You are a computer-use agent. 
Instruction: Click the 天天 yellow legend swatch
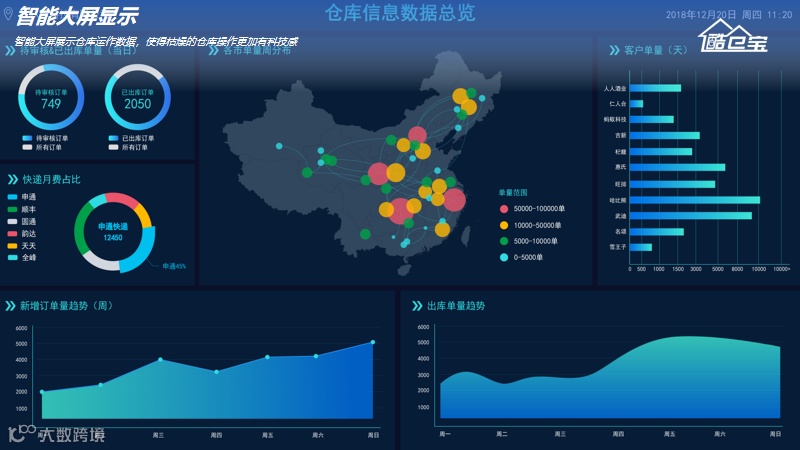pyautogui.click(x=13, y=246)
